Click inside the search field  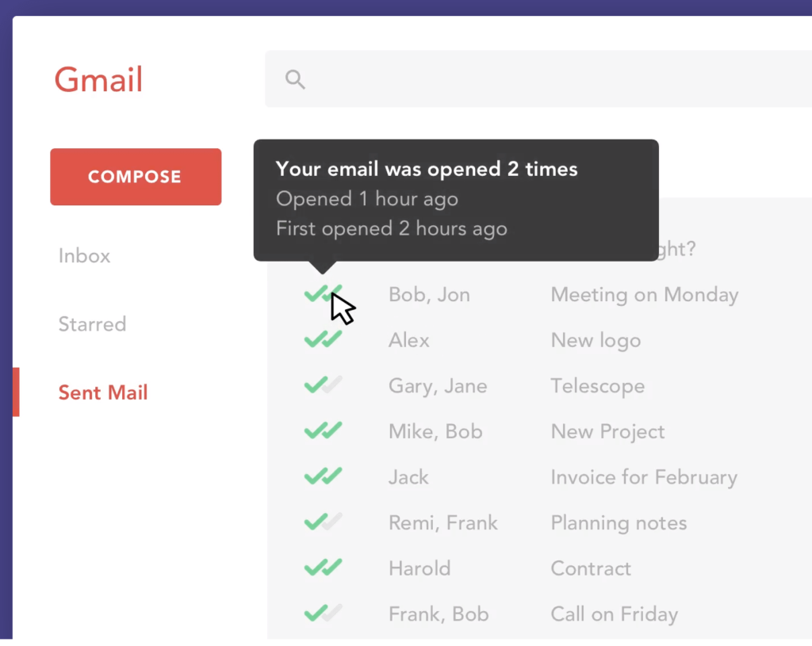tap(476, 79)
